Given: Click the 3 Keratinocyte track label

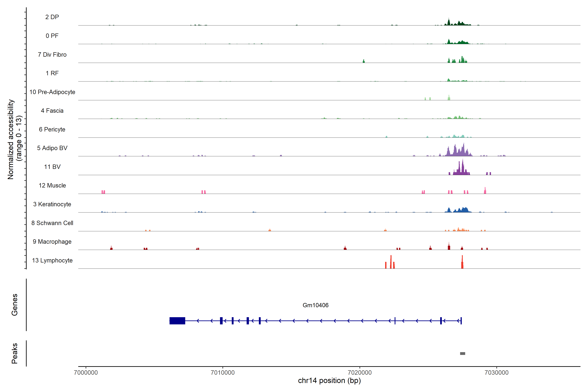Looking at the screenshot, I should pos(52,204).
